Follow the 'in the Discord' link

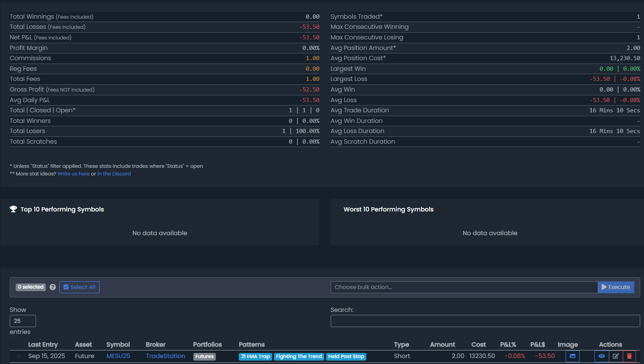[114, 174]
